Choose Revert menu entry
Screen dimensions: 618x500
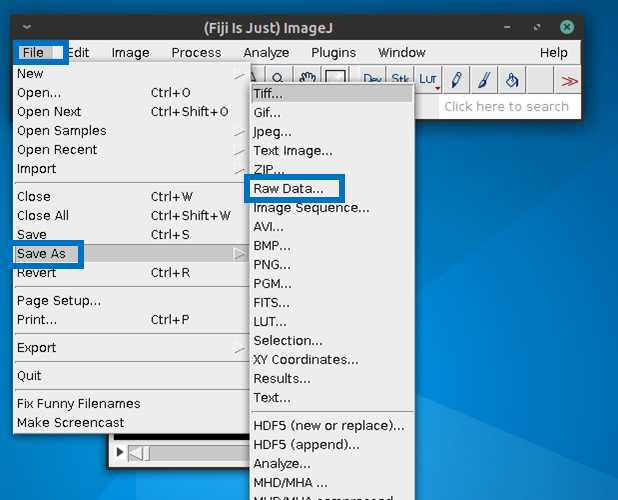click(x=131, y=272)
